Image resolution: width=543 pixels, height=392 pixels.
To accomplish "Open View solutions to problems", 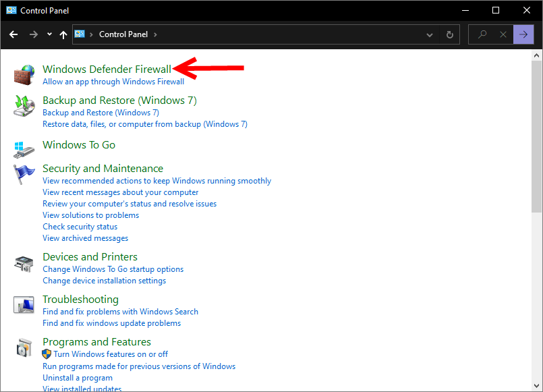I will 91,215.
